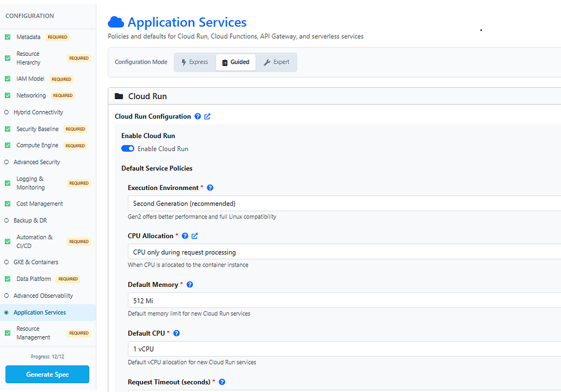Click the Hybrid Connectivity circle indicator
Screen dimensions: 561x392
[7, 112]
